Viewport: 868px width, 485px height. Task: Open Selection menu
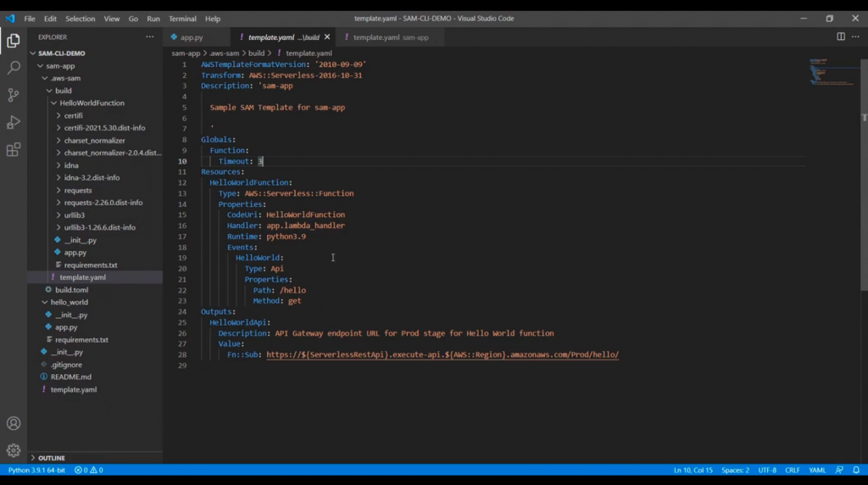(x=81, y=19)
